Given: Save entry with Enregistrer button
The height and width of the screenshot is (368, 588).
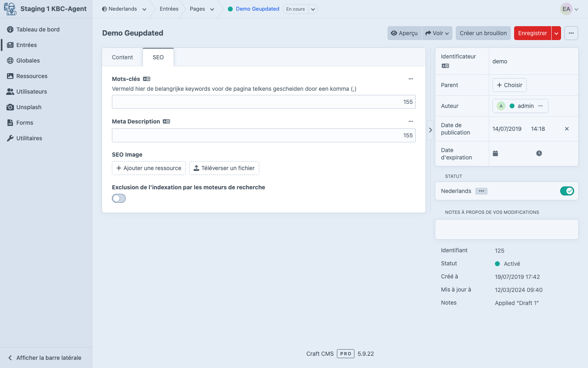Looking at the screenshot, I should point(532,33).
